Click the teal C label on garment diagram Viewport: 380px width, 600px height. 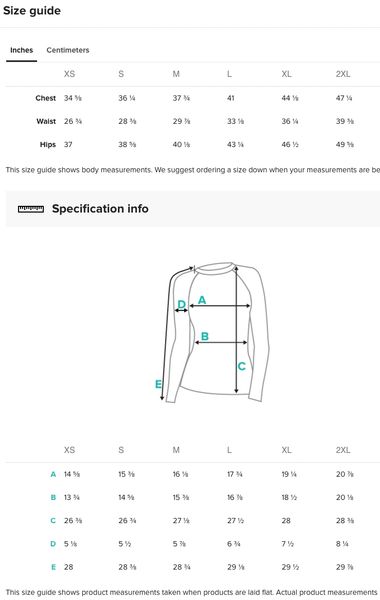[241, 366]
